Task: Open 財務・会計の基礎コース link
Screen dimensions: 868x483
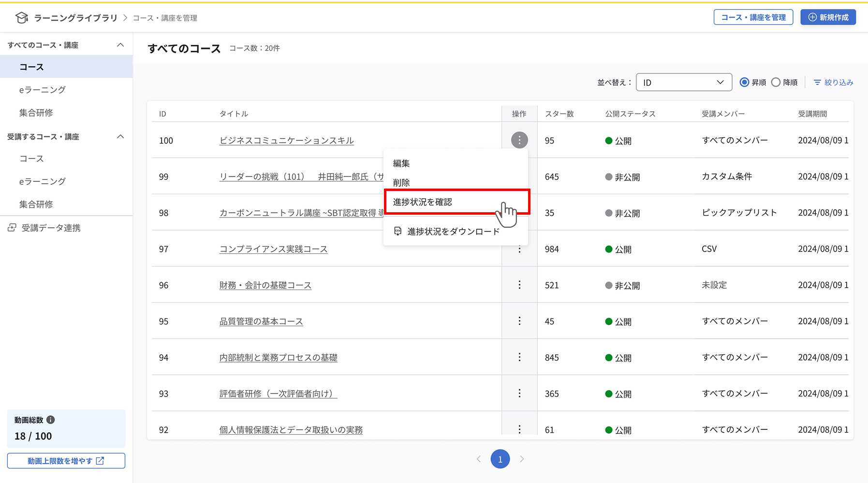Action: [265, 285]
